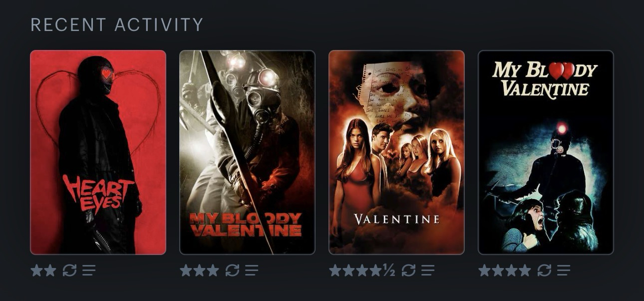Click the rewatch icon under Heart Eyes
This screenshot has width=644, height=301.
[69, 270]
